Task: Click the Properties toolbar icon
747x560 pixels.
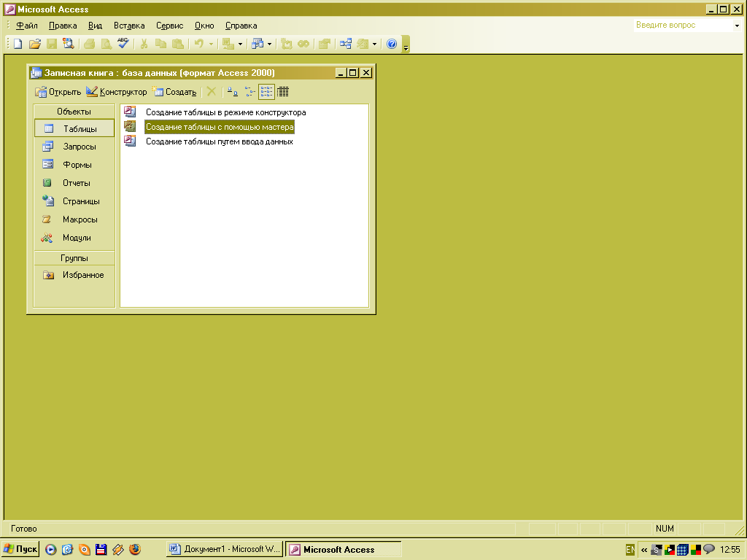Action: 325,44
